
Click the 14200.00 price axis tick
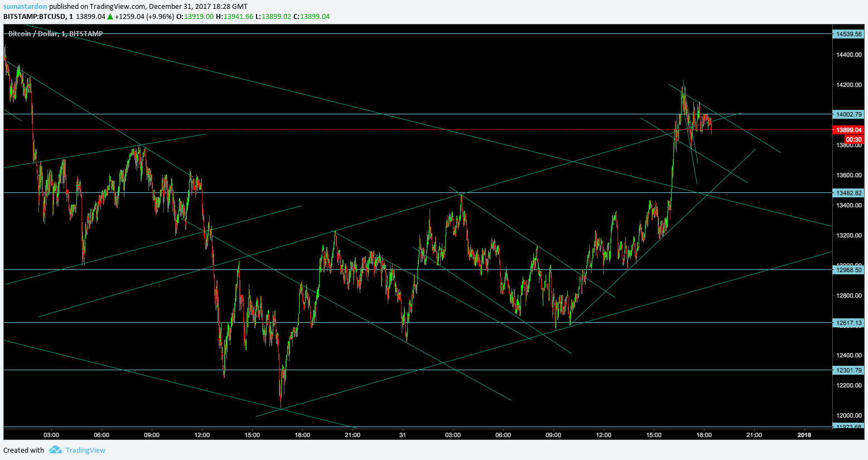(848, 85)
